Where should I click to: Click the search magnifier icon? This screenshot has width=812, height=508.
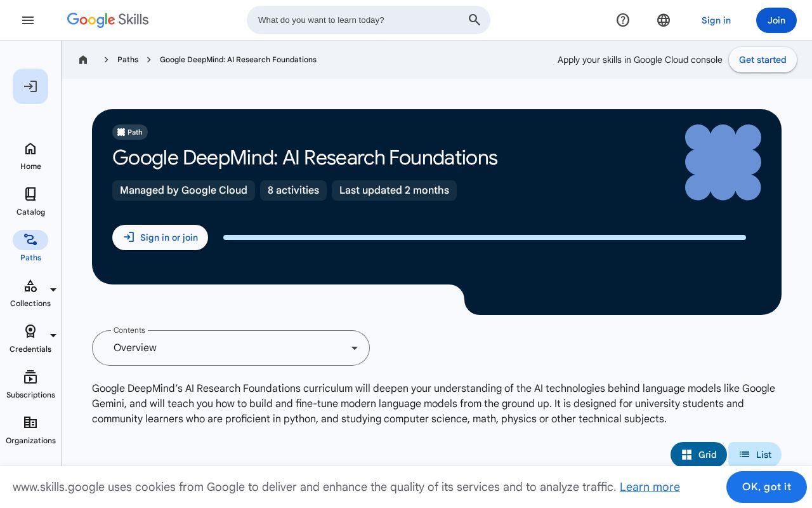475,20
